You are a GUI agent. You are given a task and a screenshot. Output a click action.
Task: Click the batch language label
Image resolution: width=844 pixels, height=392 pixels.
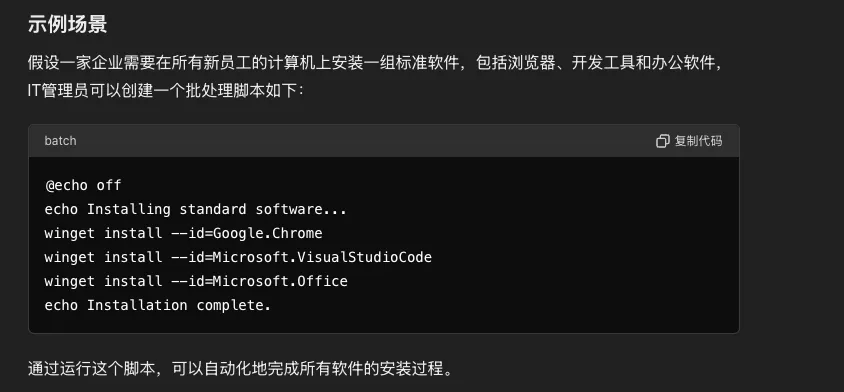[60, 141]
